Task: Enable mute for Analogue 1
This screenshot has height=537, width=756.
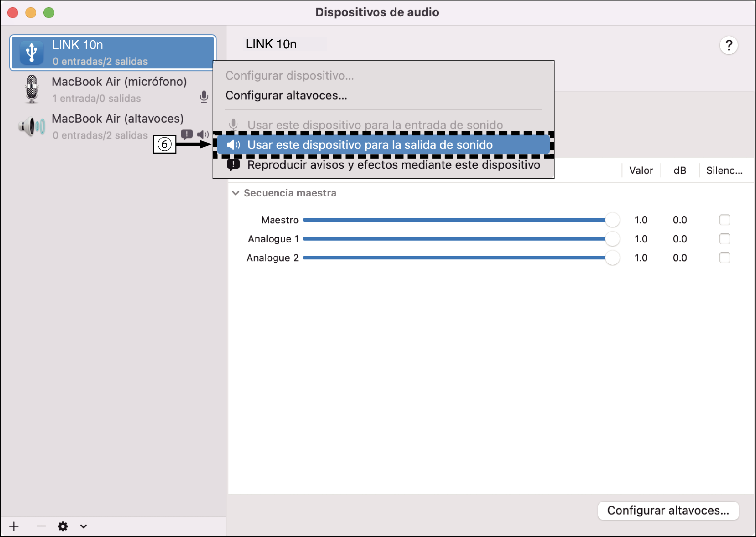Action: (725, 239)
